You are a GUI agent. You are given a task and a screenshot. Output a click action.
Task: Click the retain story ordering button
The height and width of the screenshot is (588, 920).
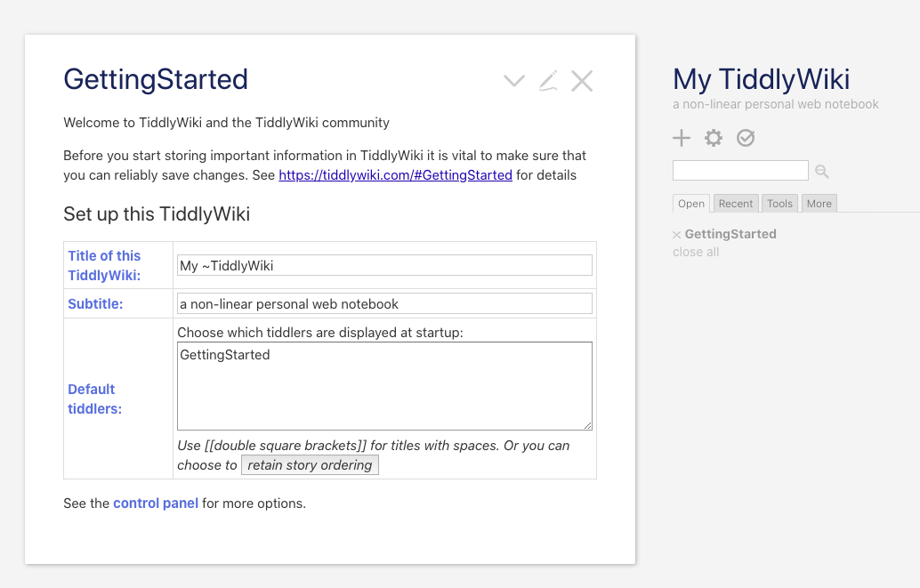click(310, 464)
